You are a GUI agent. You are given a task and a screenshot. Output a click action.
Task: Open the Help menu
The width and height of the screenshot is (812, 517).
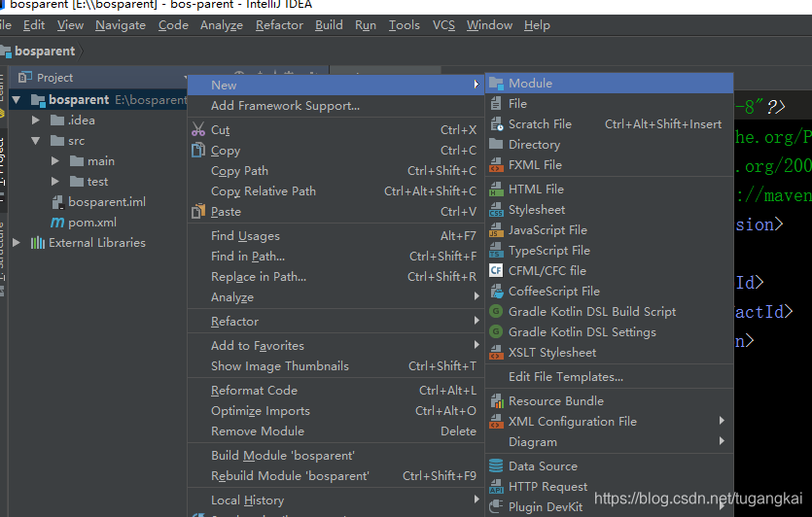(537, 25)
